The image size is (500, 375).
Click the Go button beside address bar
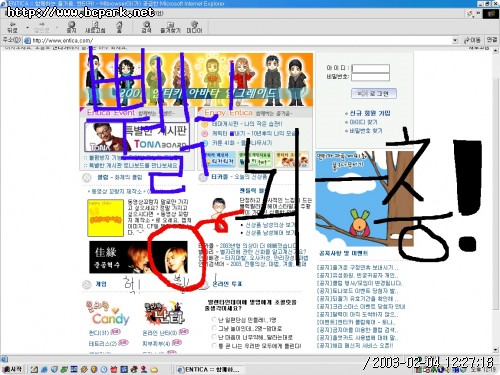point(472,40)
